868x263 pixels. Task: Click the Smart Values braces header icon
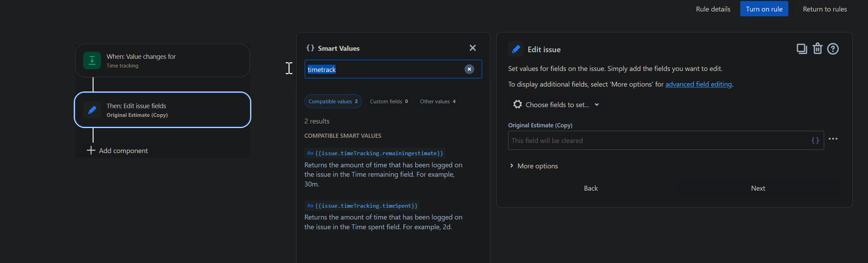(x=310, y=48)
